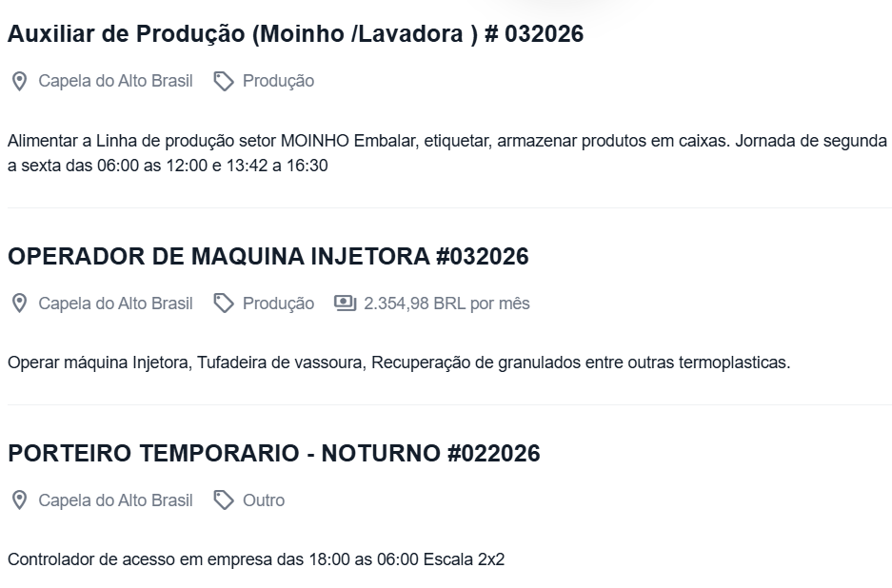Image resolution: width=892 pixels, height=588 pixels.
Task: Click the 2.354,98 BRL por mês salary
Action: (446, 304)
